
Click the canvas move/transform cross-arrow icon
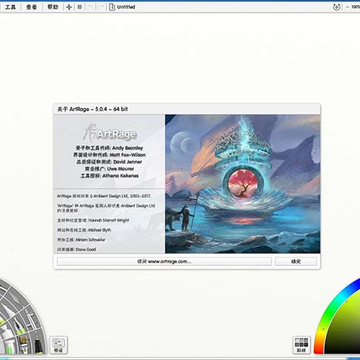[69, 7]
